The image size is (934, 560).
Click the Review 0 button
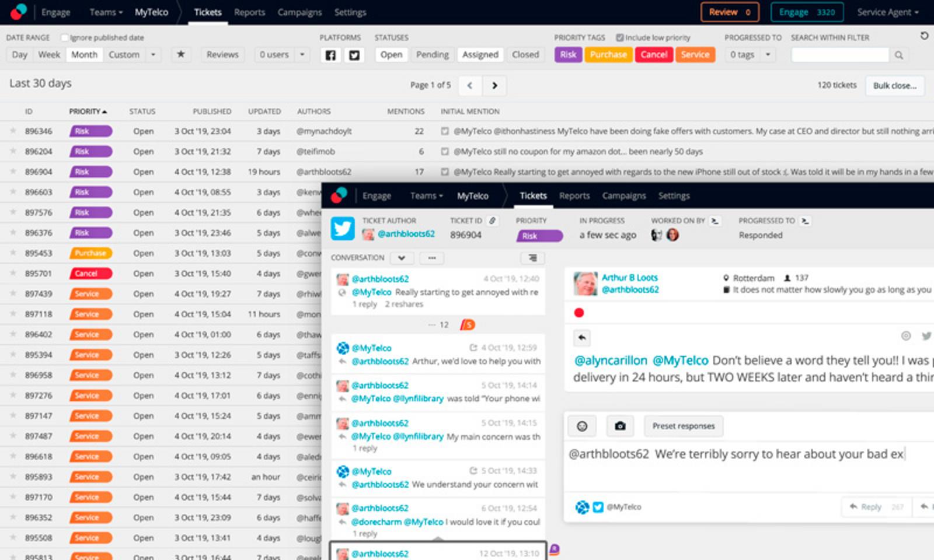click(x=730, y=12)
